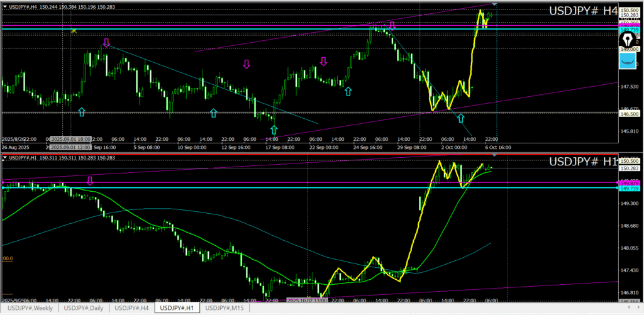Image resolution: width=644 pixels, height=315 pixels.
Task: Click the cyan up arrow near 2 Oct
Action: (461, 118)
